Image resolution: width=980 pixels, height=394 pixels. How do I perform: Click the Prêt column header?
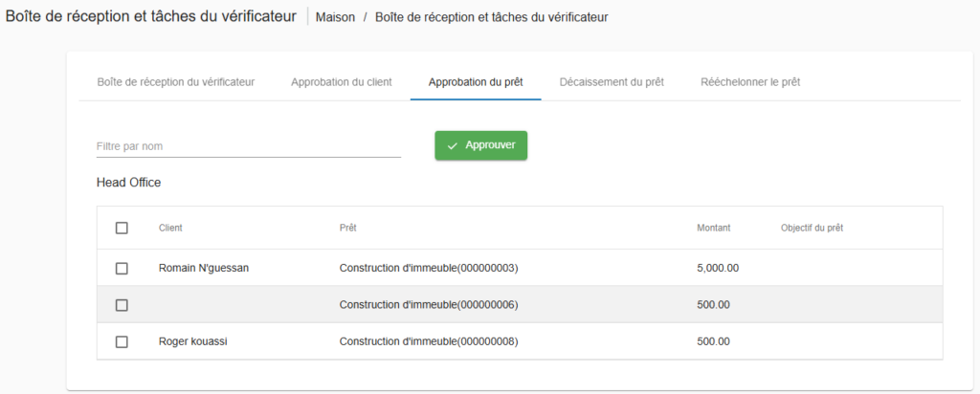pyautogui.click(x=348, y=229)
